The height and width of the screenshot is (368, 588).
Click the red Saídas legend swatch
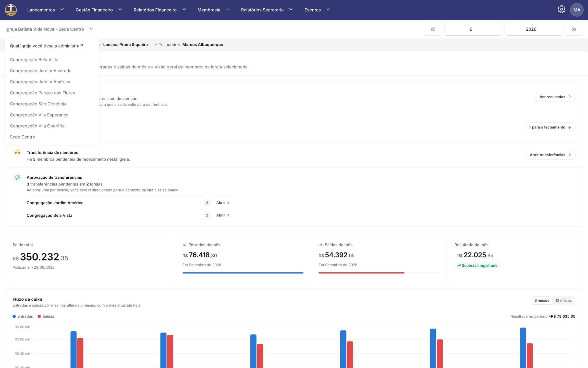pos(39,316)
